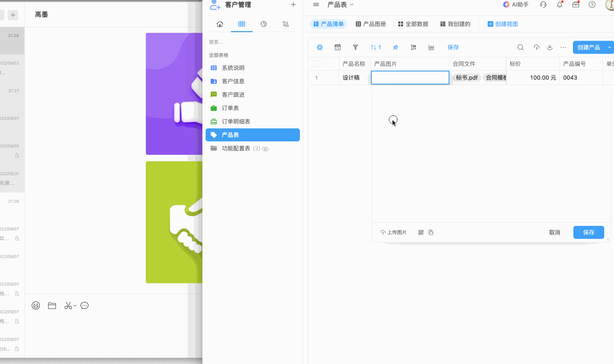This screenshot has width=614, height=364.
Task: Open the AI助手 assistant
Action: (516, 4)
